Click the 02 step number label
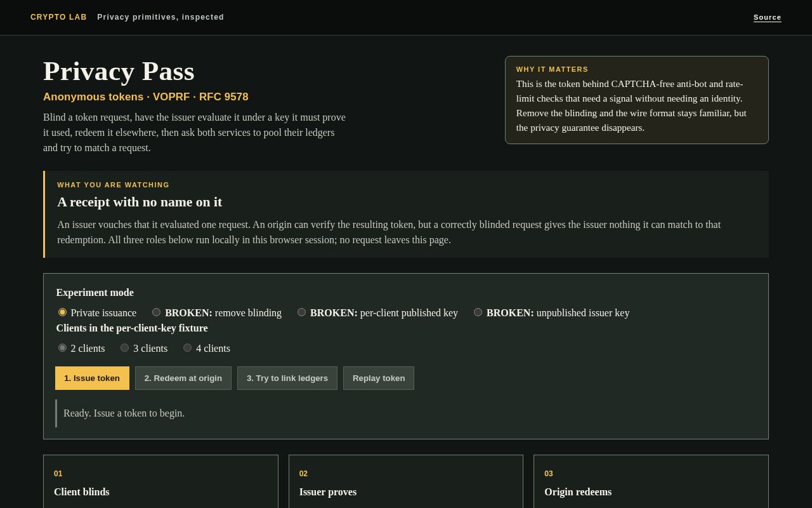The image size is (812, 508). (x=303, y=474)
